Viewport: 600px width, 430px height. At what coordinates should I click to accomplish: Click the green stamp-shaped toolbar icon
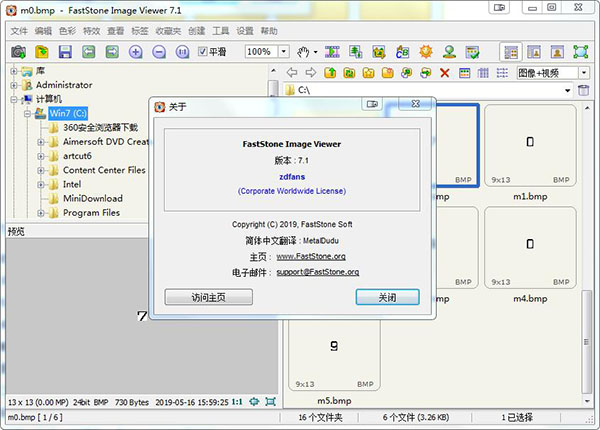pyautogui.click(x=450, y=52)
